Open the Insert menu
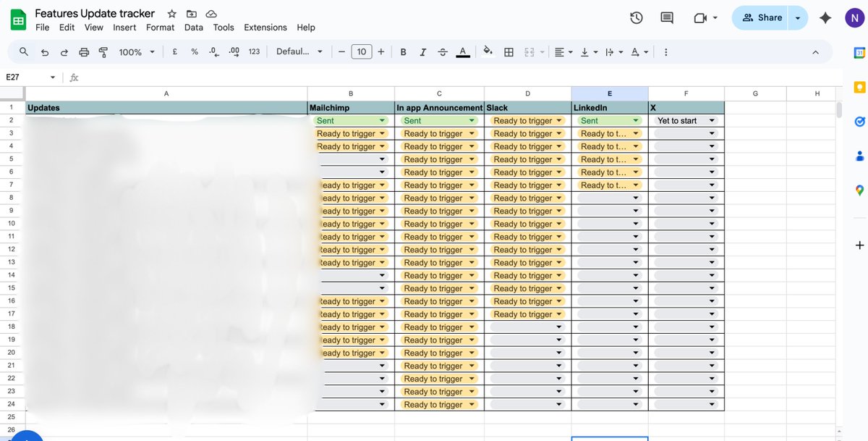Screen dimensions: 868x441 click(x=124, y=28)
